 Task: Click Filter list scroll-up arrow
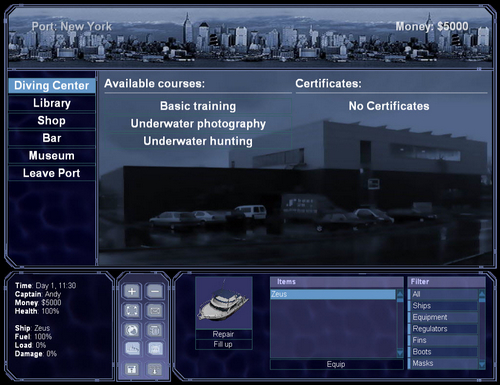pyautogui.click(x=482, y=293)
